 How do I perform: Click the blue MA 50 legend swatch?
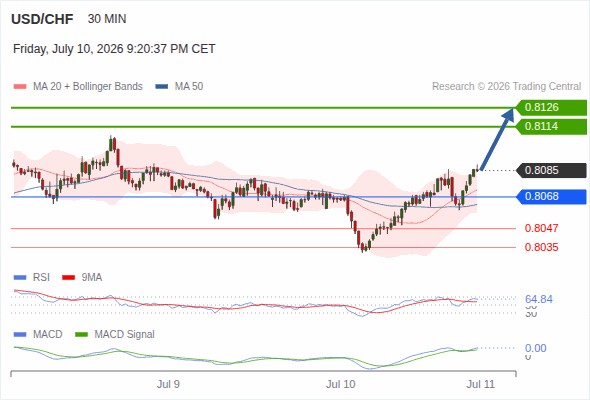(162, 87)
